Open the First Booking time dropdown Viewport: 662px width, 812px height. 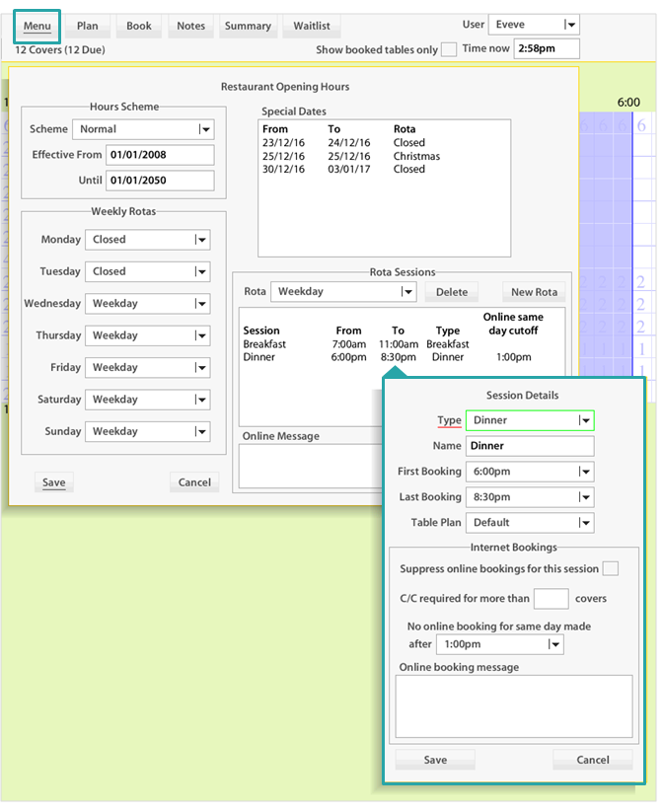[530, 472]
